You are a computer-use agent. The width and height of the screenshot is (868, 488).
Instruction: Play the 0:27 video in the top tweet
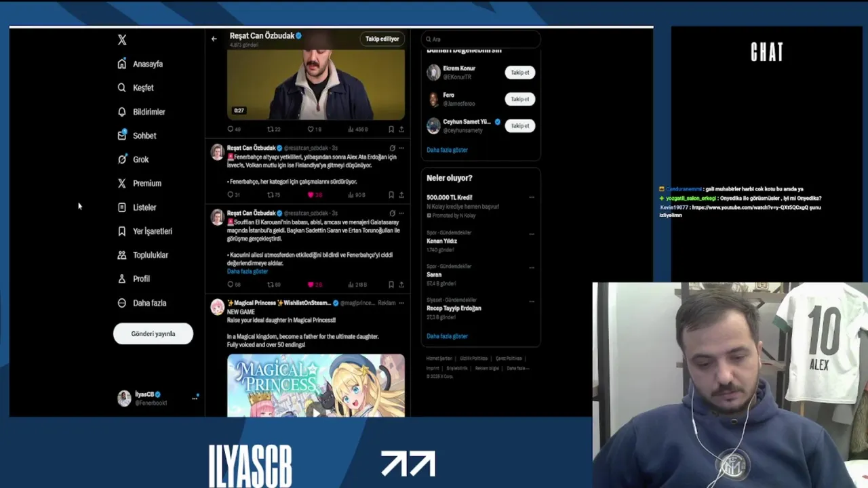click(x=316, y=85)
